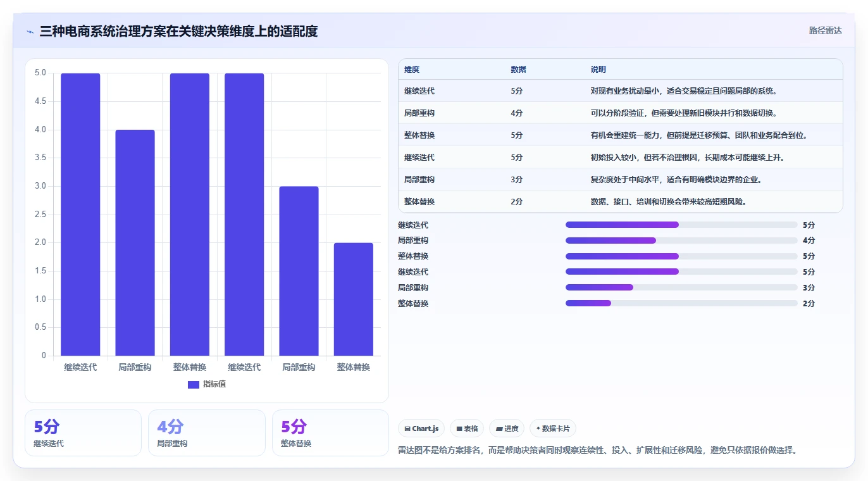Click the 3分 cell in the table
This screenshot has height=481, width=868.
517,180
